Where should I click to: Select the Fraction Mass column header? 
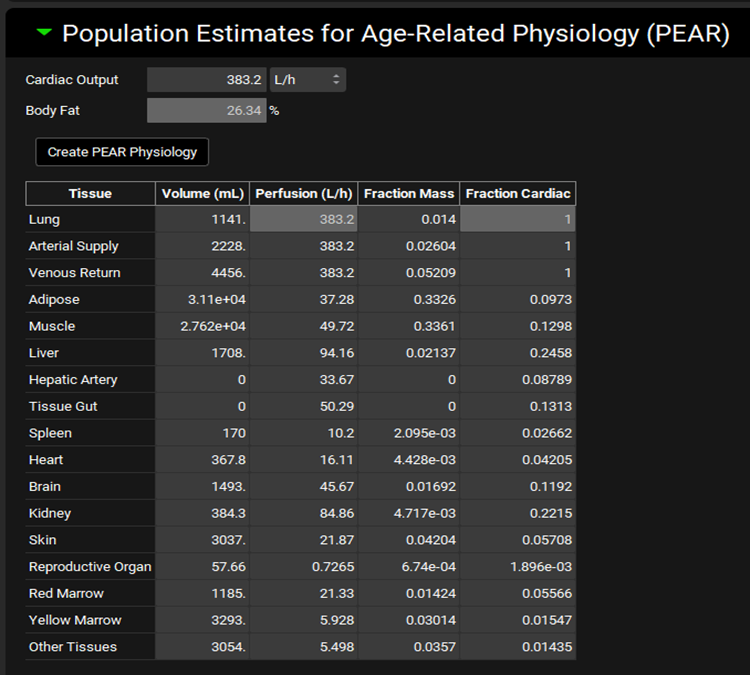(409, 194)
